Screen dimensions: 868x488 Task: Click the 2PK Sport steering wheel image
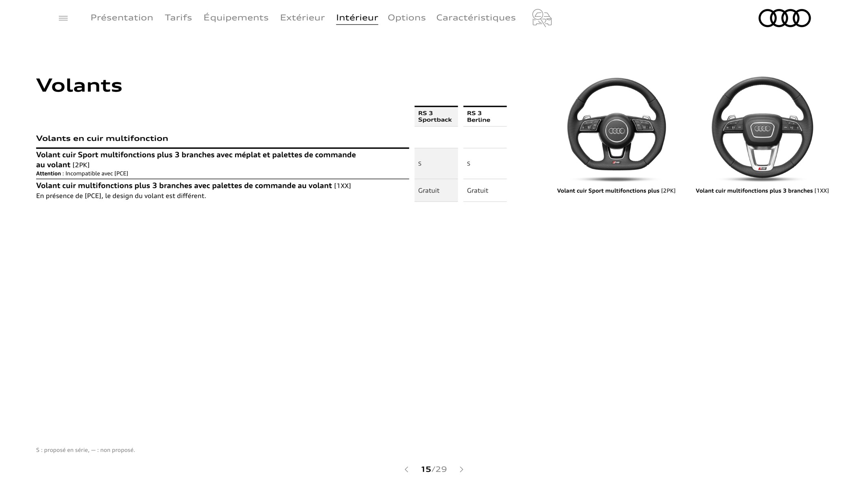[x=616, y=129]
